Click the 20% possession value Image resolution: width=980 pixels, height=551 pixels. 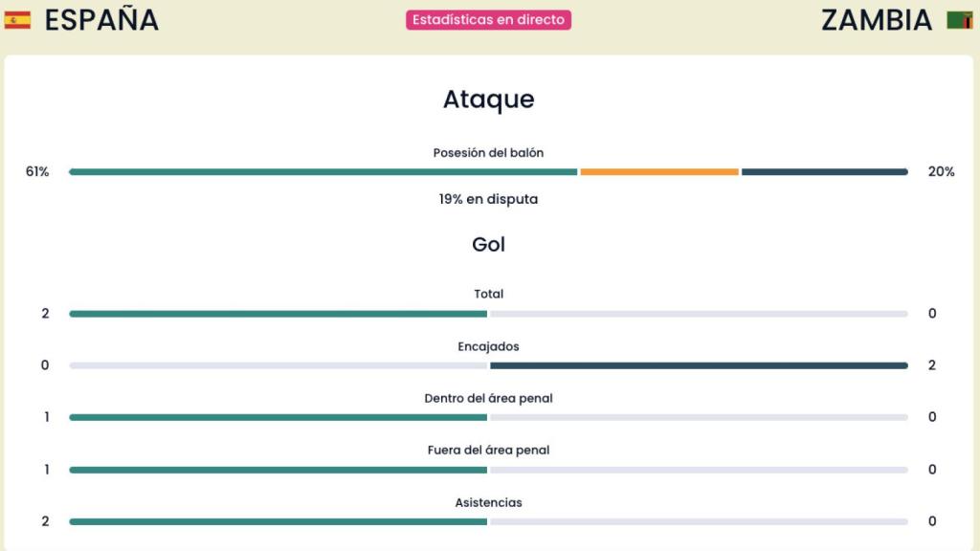pos(942,172)
